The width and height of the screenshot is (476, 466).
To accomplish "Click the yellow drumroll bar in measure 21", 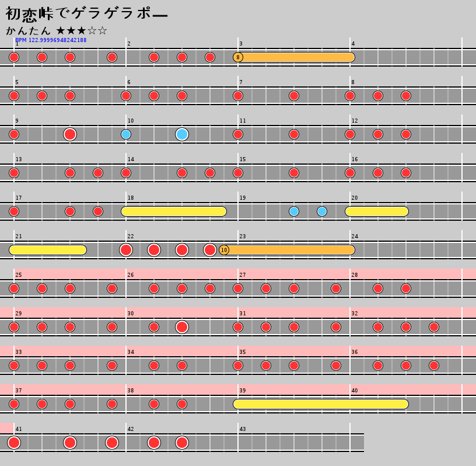I will (x=48, y=250).
